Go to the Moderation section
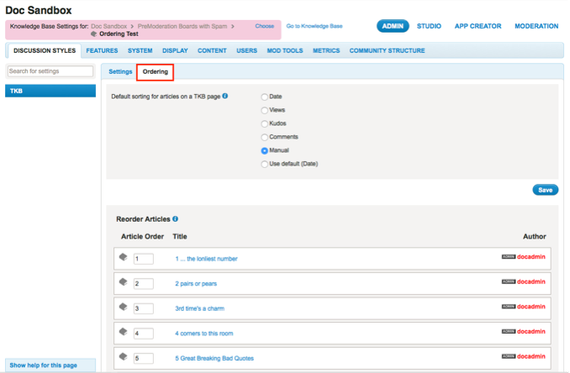 (x=536, y=26)
